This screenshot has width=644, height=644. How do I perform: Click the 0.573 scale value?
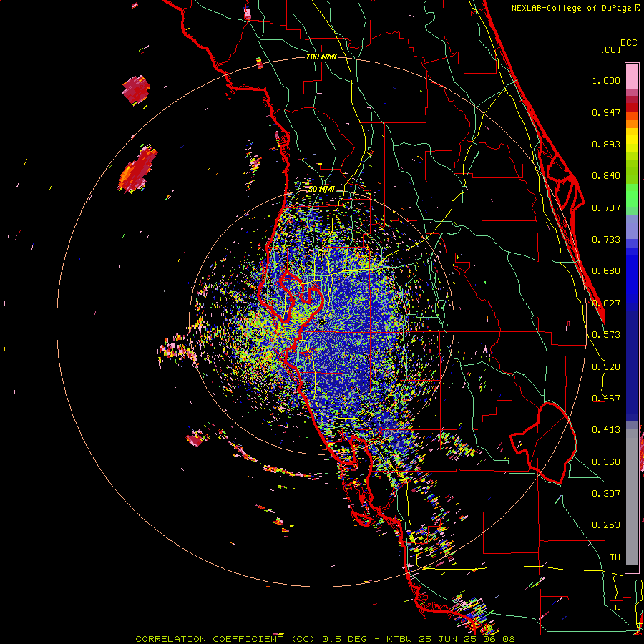(606, 335)
